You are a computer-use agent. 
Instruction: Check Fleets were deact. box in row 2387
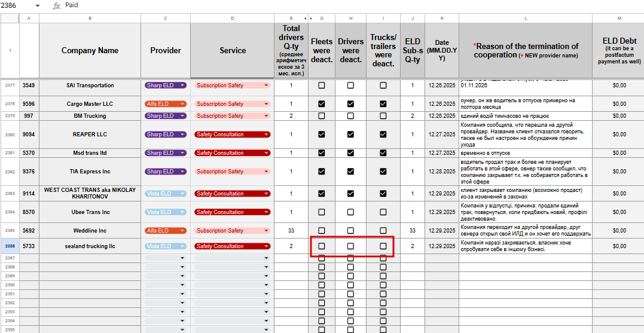(x=322, y=258)
